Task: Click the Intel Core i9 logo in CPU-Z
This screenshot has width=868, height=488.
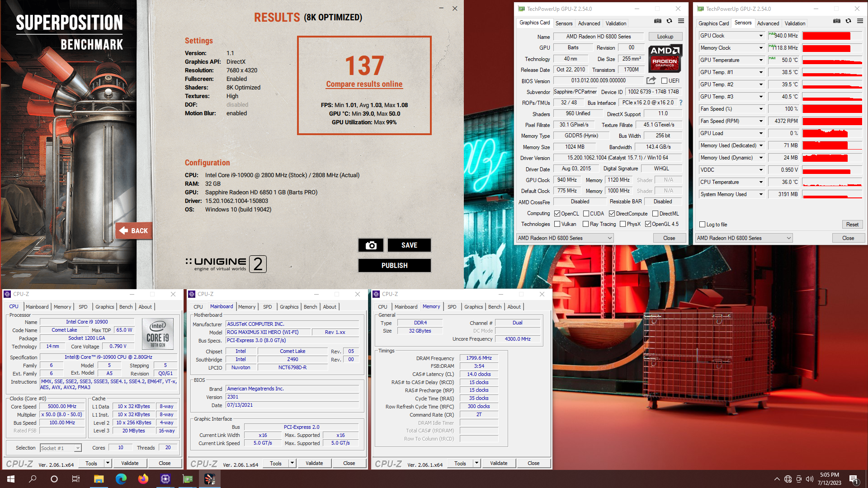Action: click(158, 334)
